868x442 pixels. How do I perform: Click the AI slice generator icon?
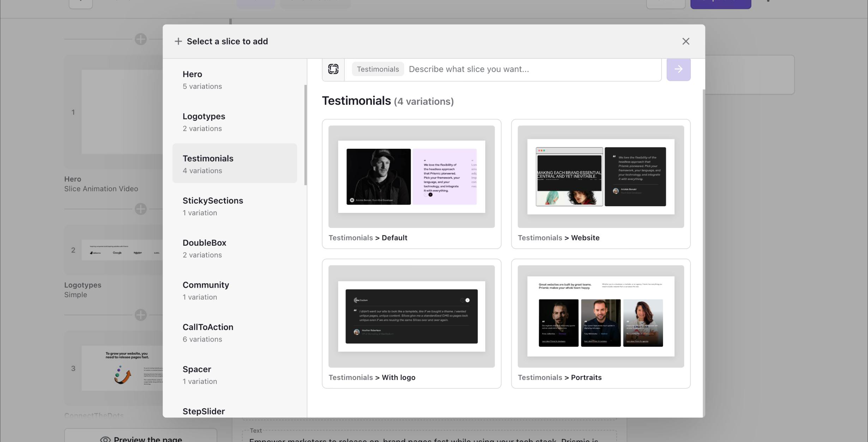333,69
